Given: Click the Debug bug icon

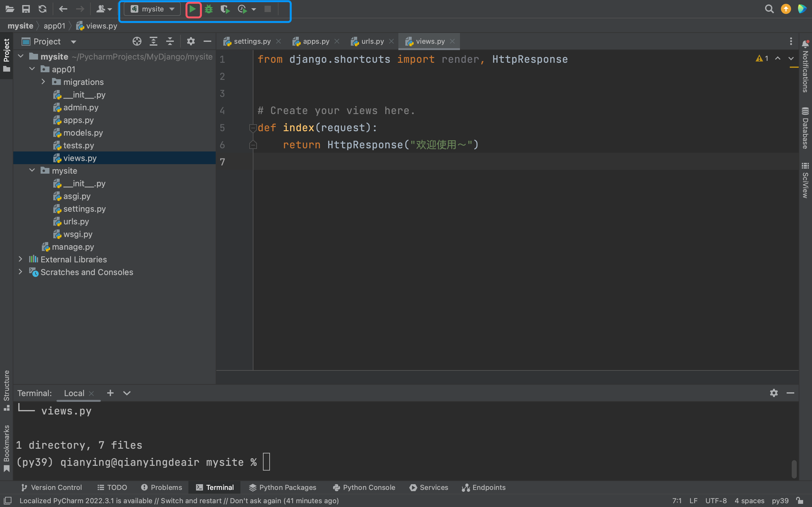Looking at the screenshot, I should (209, 9).
